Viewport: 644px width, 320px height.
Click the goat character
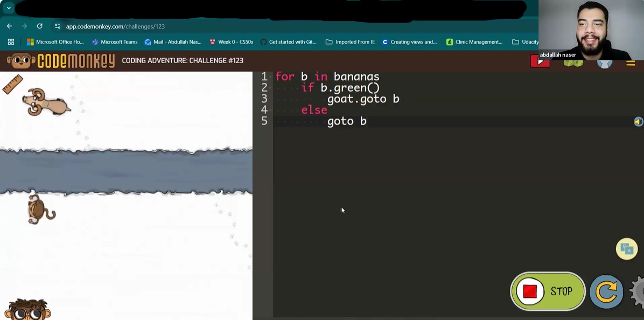tap(46, 102)
